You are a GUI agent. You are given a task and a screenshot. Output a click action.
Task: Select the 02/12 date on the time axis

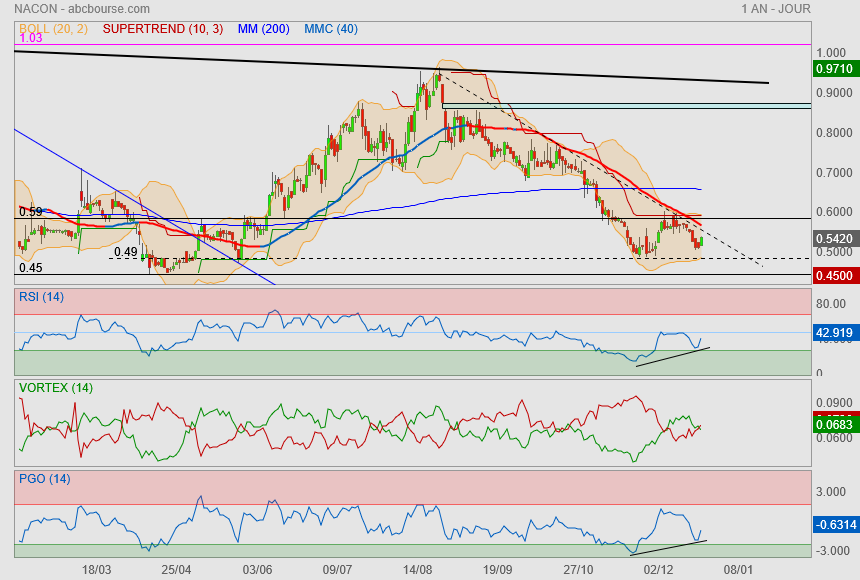[x=658, y=569]
